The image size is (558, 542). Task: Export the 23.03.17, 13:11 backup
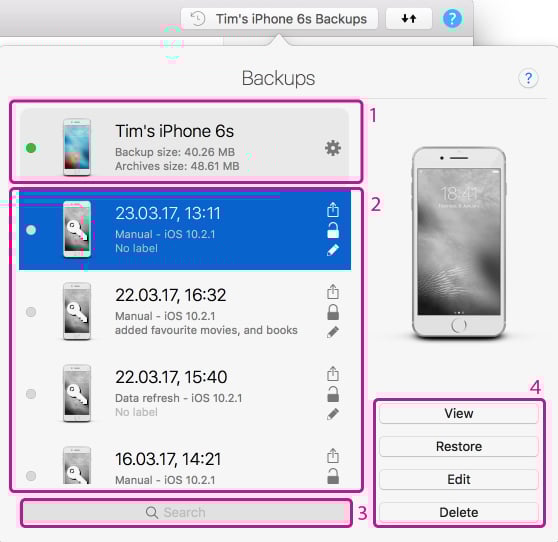tap(333, 210)
